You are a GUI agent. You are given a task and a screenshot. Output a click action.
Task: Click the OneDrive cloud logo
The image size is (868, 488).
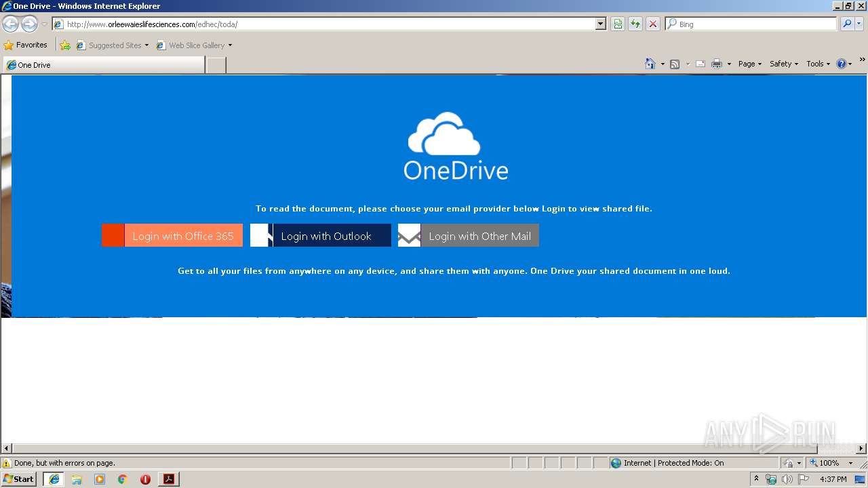click(x=444, y=134)
